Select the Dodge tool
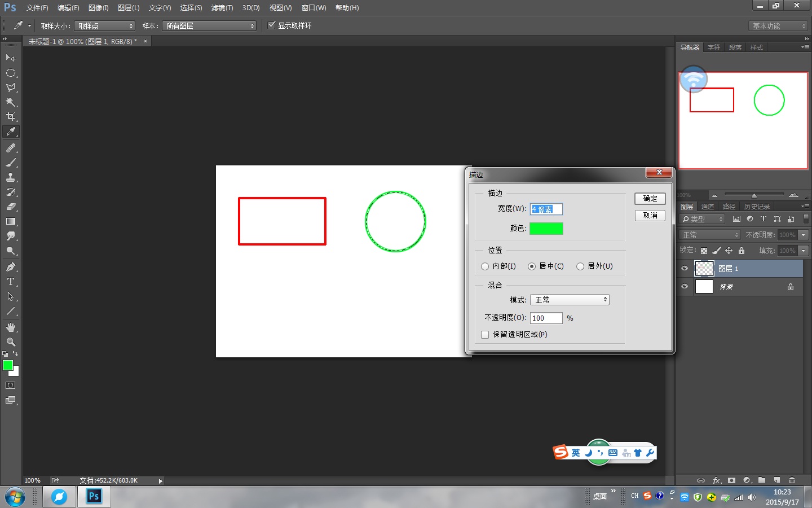Image resolution: width=812 pixels, height=508 pixels. pyautogui.click(x=11, y=251)
